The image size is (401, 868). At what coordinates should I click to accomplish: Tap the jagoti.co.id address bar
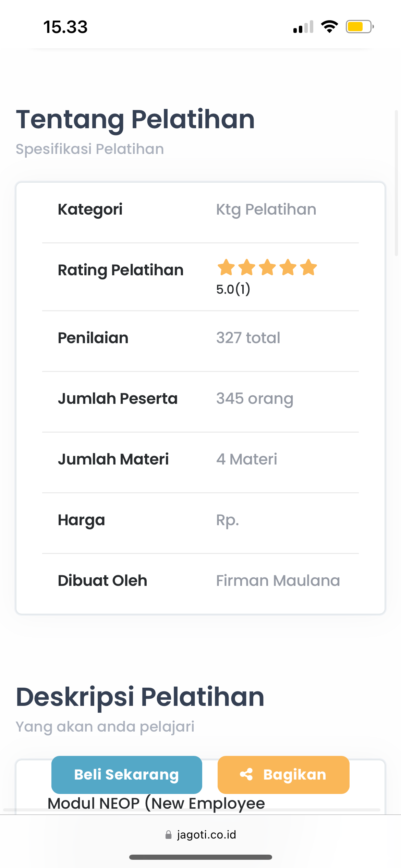(206, 835)
